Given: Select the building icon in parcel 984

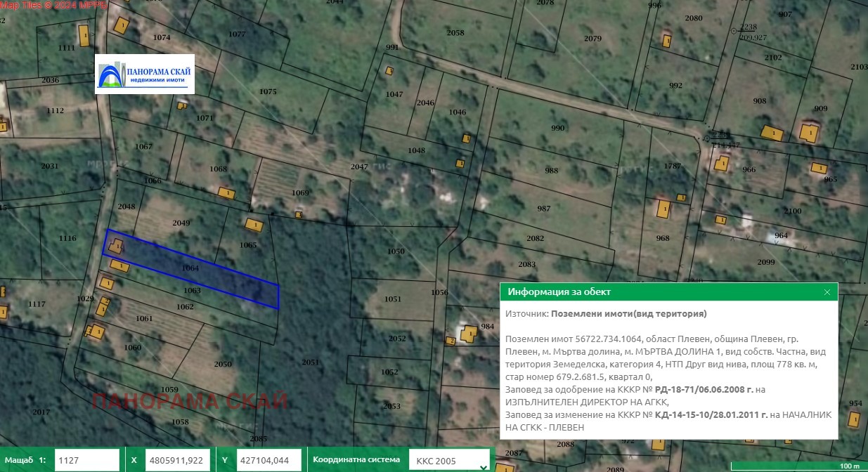Looking at the screenshot, I should [x=468, y=334].
